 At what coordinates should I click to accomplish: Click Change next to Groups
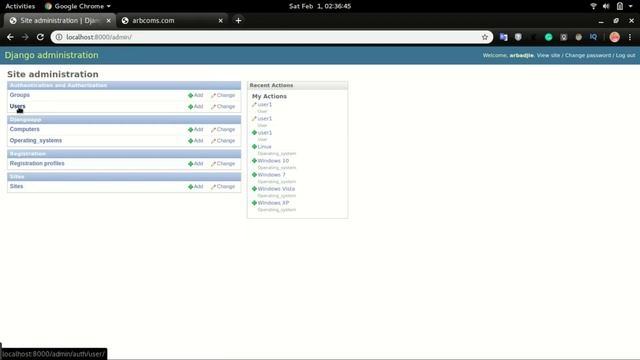click(x=223, y=95)
